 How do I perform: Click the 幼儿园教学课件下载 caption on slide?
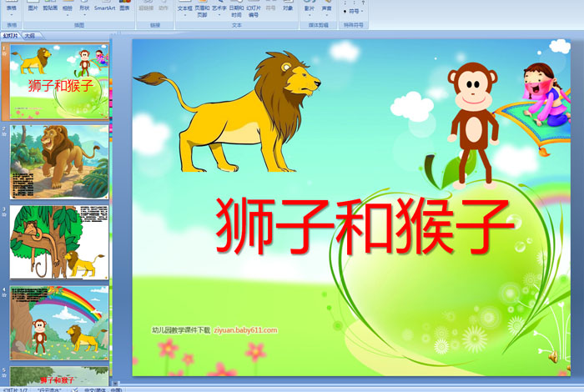[181, 330]
